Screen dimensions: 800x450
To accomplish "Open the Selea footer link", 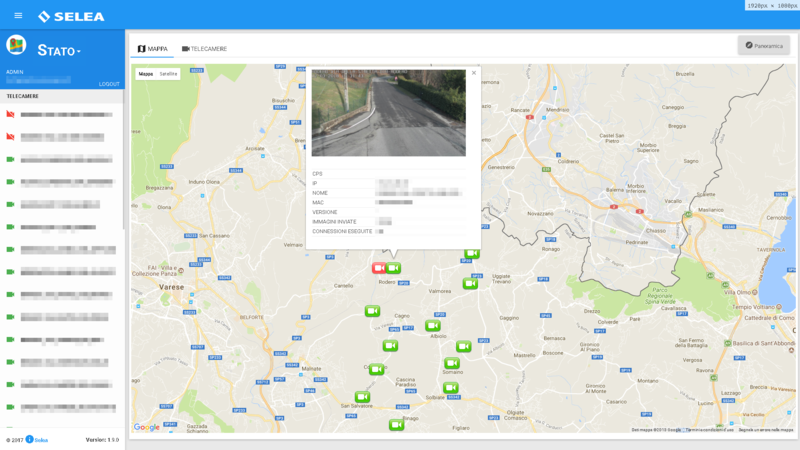I will (x=41, y=440).
